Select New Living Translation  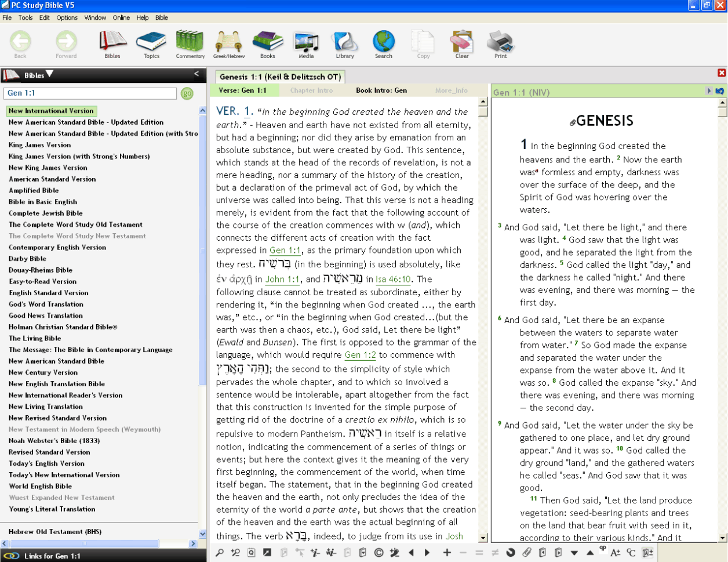pyautogui.click(x=46, y=407)
